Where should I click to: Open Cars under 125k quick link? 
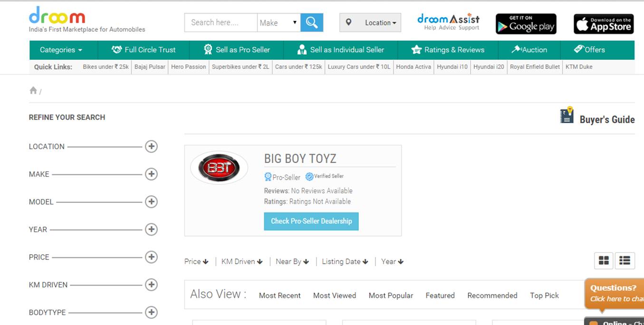click(x=298, y=67)
